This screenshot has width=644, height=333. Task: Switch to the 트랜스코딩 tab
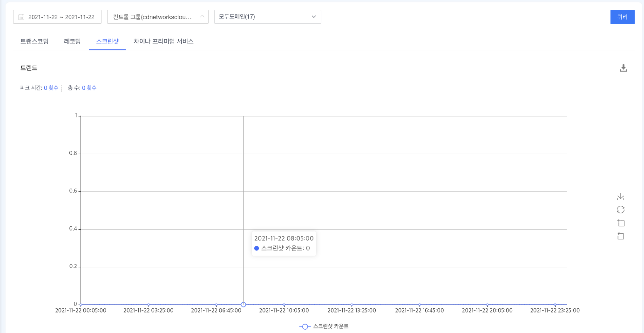pos(34,41)
